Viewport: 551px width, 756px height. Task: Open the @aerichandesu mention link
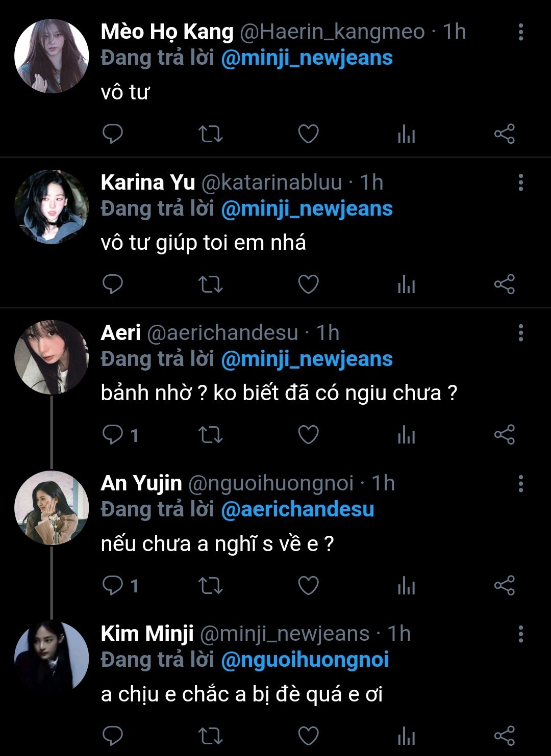click(x=297, y=509)
